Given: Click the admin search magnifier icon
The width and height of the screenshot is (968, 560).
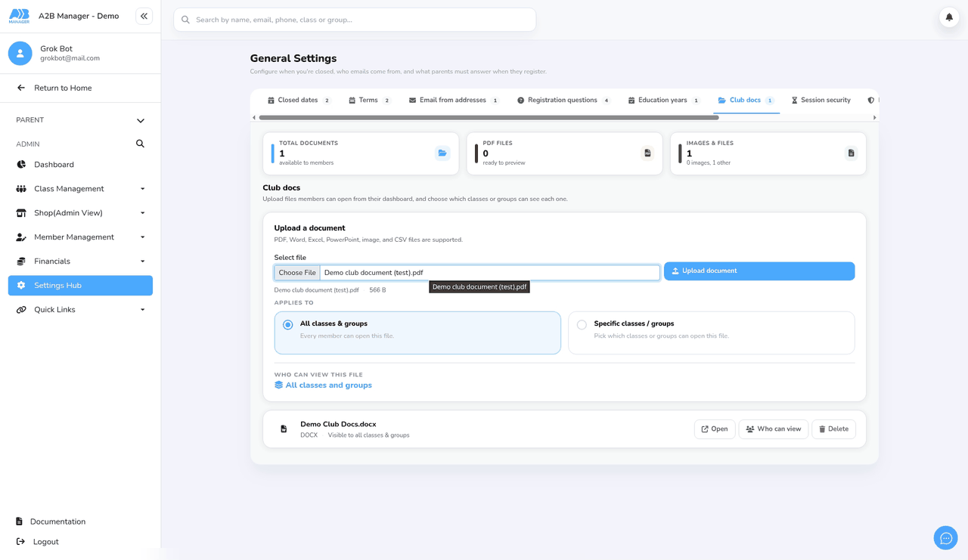Looking at the screenshot, I should [140, 144].
